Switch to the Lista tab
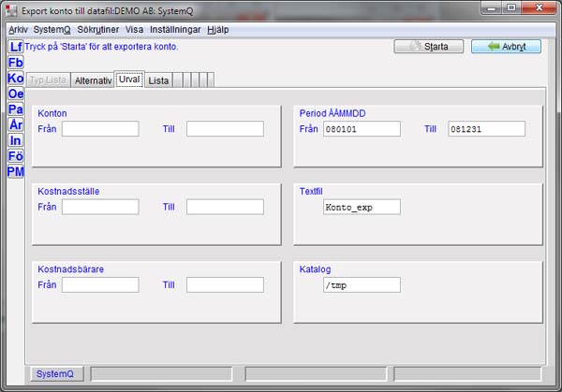The image size is (562, 392). click(x=158, y=80)
